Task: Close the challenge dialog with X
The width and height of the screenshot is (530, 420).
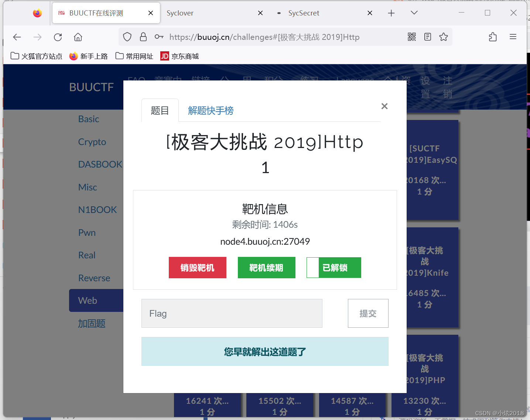Action: 384,106
